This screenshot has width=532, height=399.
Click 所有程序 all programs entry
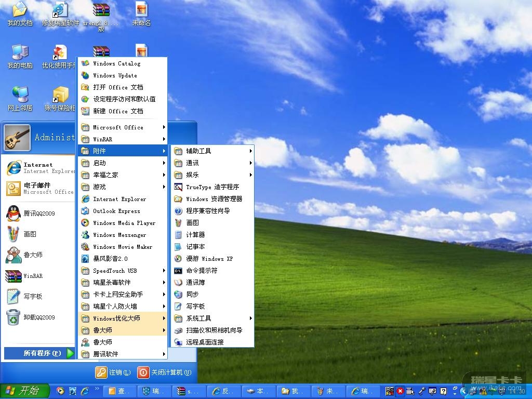click(42, 353)
